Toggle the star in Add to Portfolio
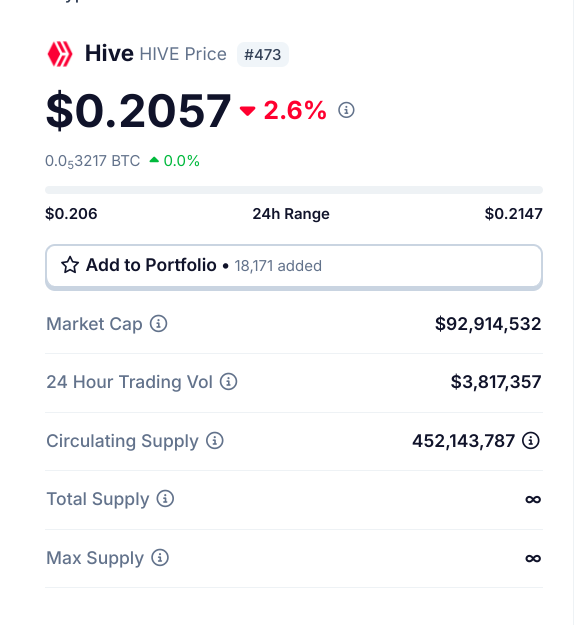 point(70,265)
